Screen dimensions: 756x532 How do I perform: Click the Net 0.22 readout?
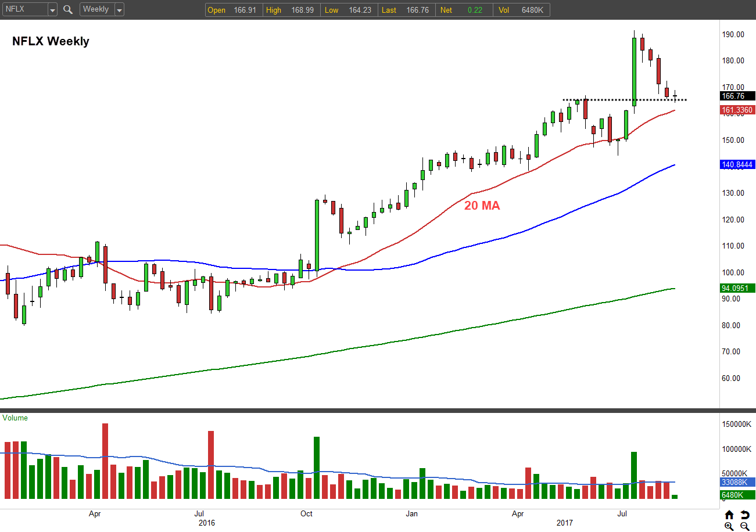click(x=463, y=10)
